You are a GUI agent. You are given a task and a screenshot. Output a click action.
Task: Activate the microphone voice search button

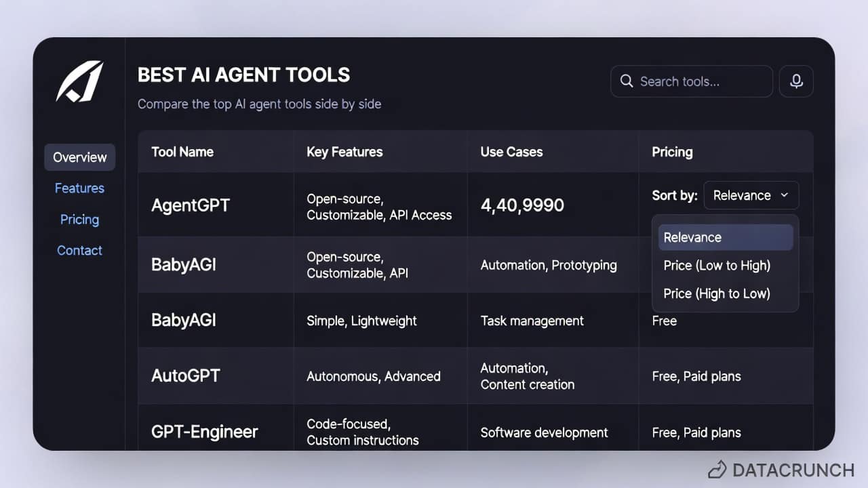click(x=796, y=81)
